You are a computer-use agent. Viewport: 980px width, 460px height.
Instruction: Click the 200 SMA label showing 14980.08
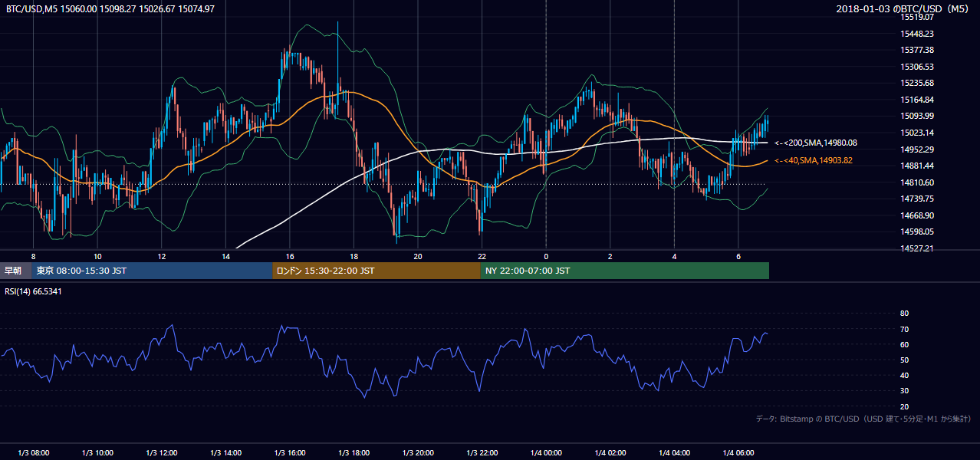[816, 143]
